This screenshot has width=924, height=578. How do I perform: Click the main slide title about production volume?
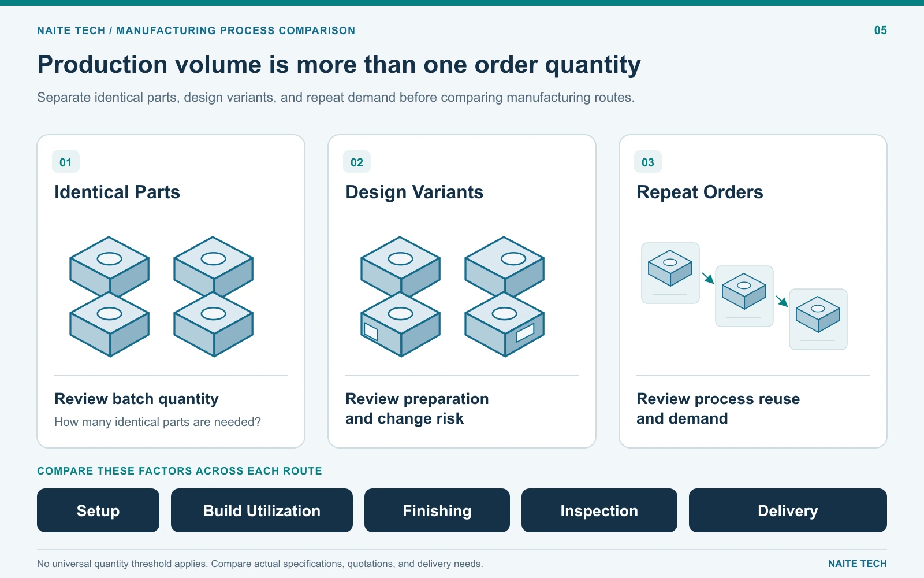pos(339,65)
